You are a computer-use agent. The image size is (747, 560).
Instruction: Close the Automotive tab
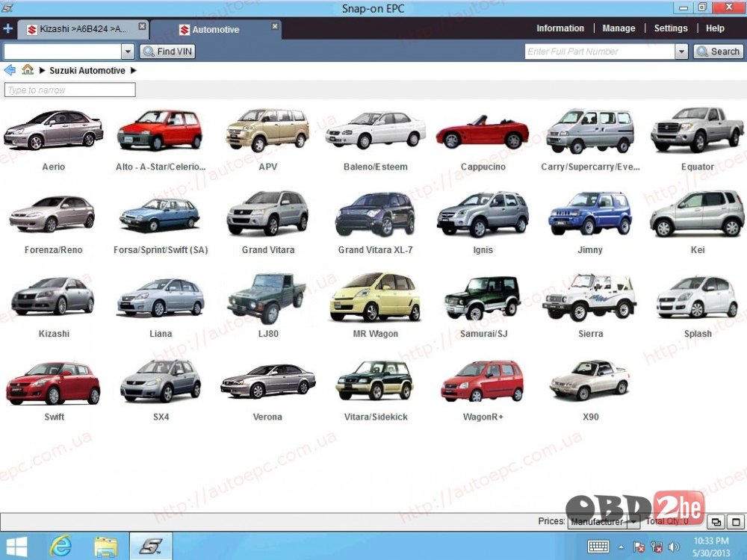pos(275,26)
